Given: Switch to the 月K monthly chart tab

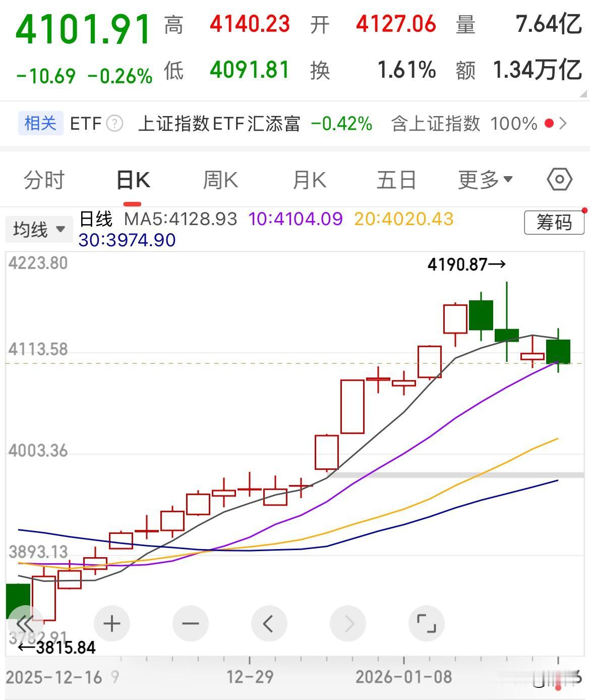Looking at the screenshot, I should tap(309, 179).
